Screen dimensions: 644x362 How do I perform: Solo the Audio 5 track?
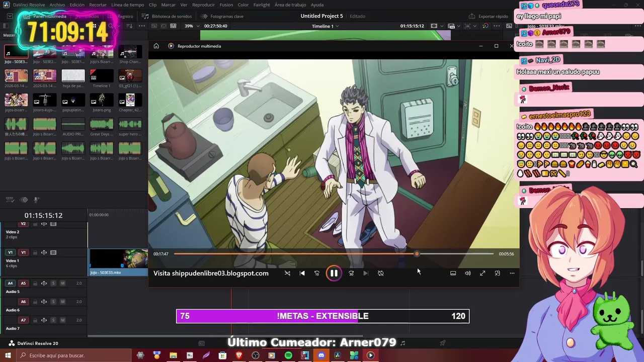coord(53,283)
